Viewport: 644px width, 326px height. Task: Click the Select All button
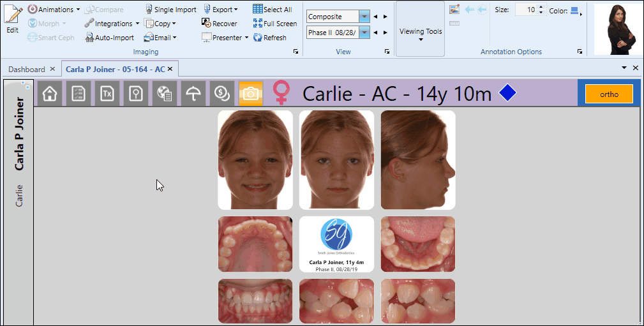pyautogui.click(x=272, y=10)
